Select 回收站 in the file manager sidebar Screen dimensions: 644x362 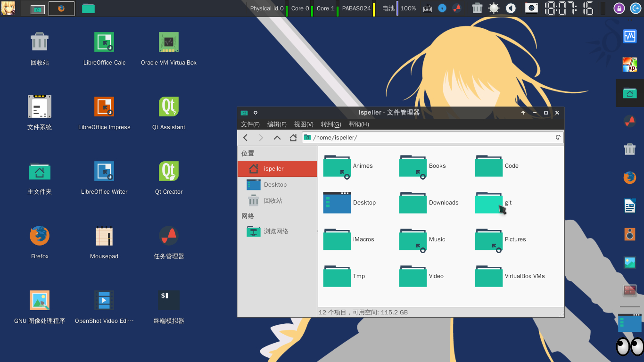(277, 201)
